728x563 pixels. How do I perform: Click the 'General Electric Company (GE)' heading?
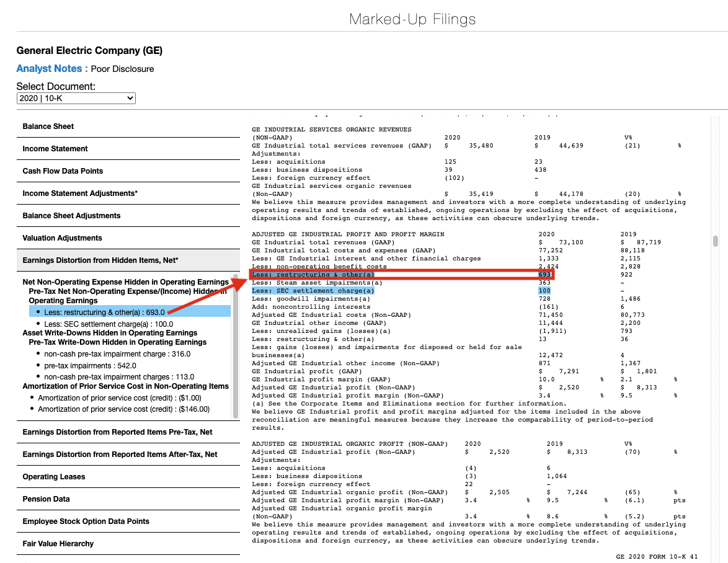[90, 51]
